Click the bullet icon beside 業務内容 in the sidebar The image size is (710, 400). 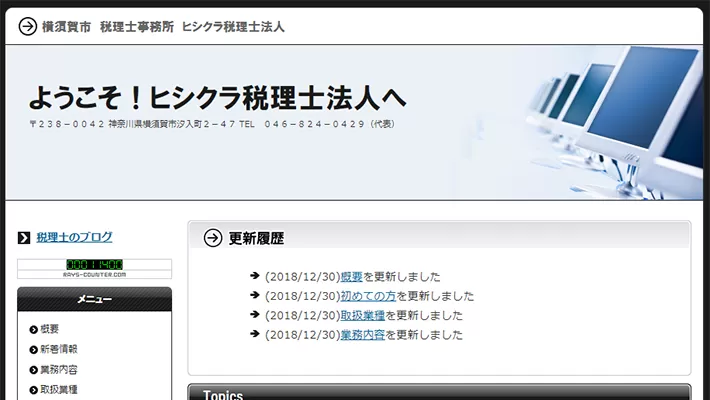coord(33,369)
